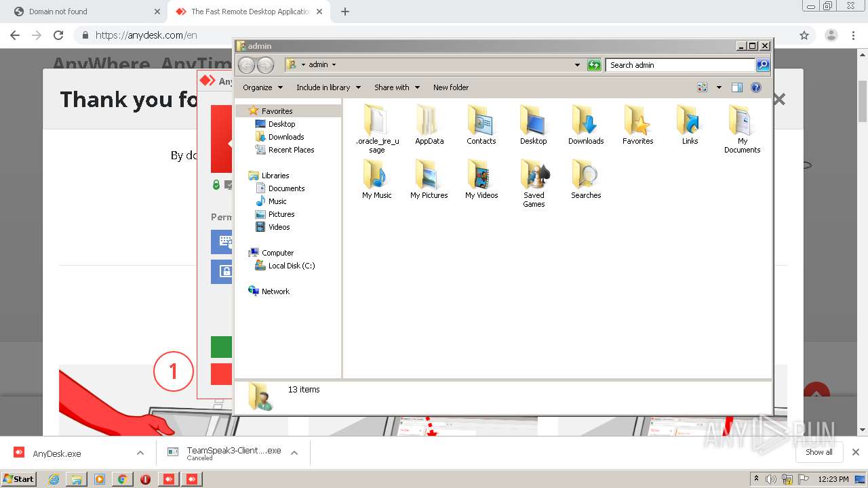Expand address bar history dropdown arrow
The width and height of the screenshot is (868, 488).
pos(577,65)
